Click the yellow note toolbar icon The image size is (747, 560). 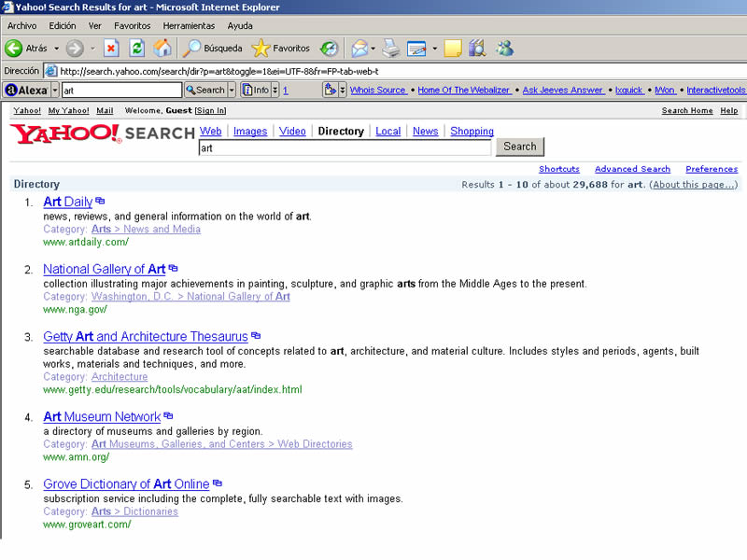[x=453, y=49]
